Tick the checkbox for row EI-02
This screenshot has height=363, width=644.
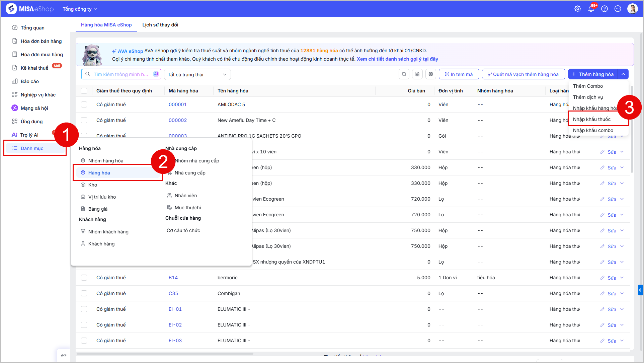84,325
